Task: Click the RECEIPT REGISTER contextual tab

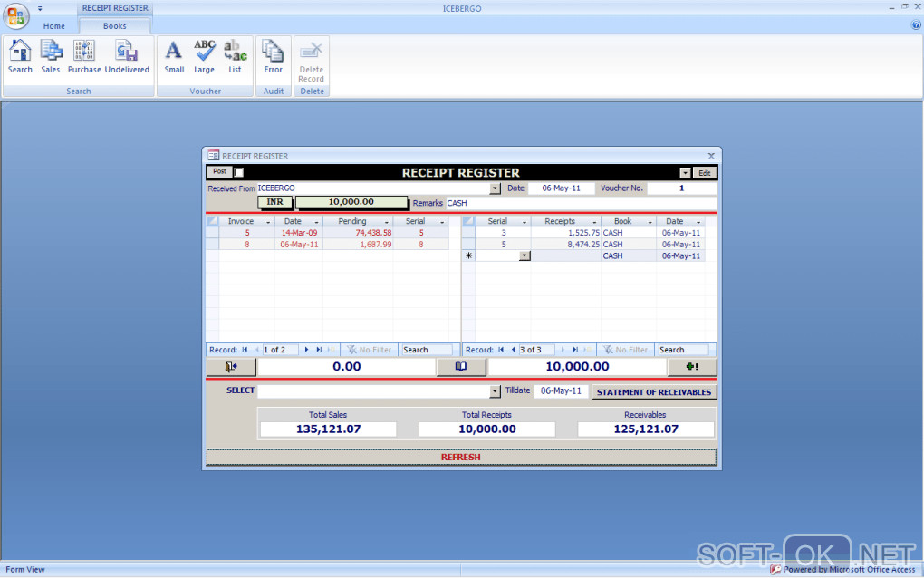Action: [115, 8]
